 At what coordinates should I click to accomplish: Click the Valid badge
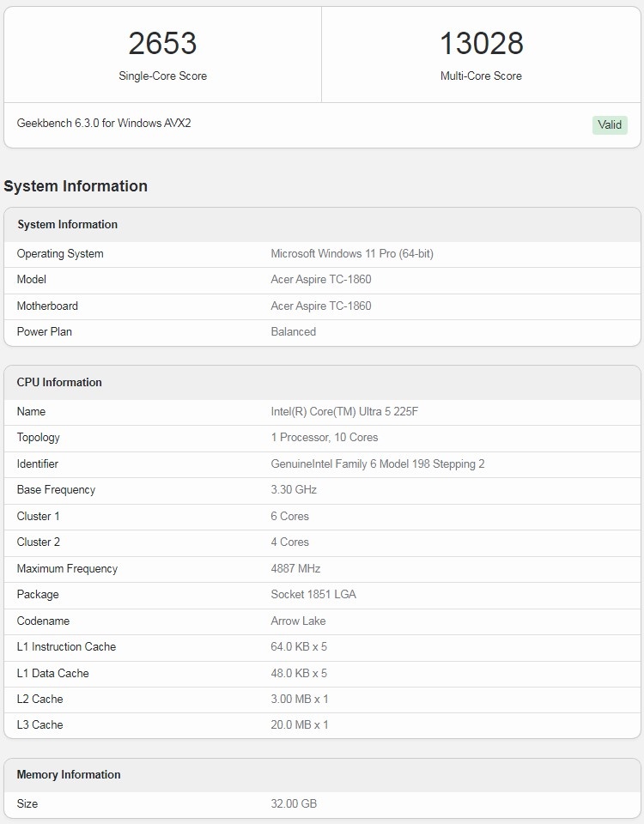coord(610,125)
